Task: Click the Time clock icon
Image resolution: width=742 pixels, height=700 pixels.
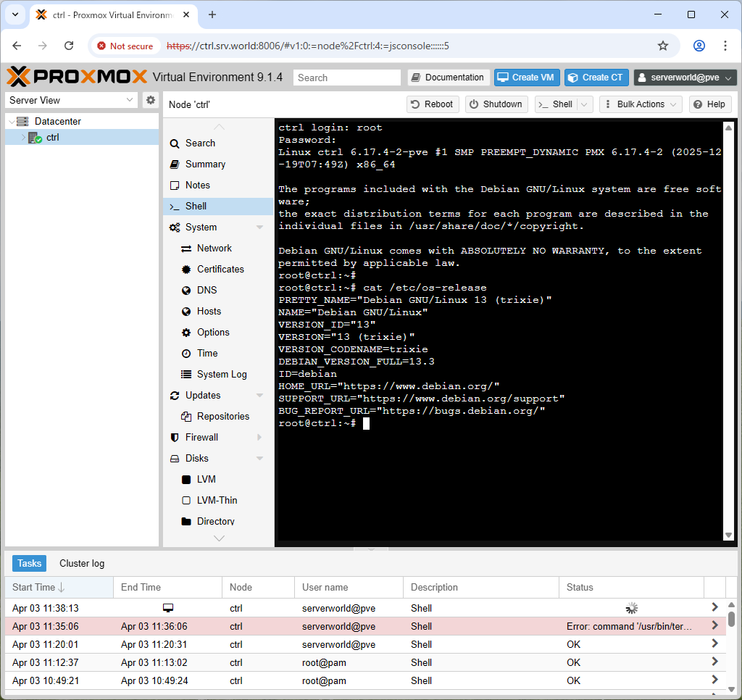Action: 186,354
